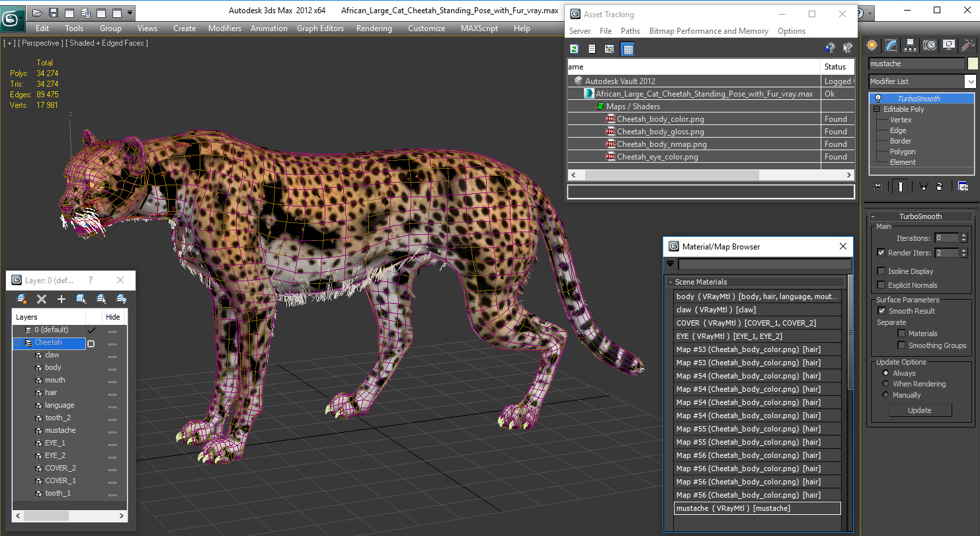Click Make Unique icon in modifier stack
This screenshot has width=980, height=536.
click(924, 186)
